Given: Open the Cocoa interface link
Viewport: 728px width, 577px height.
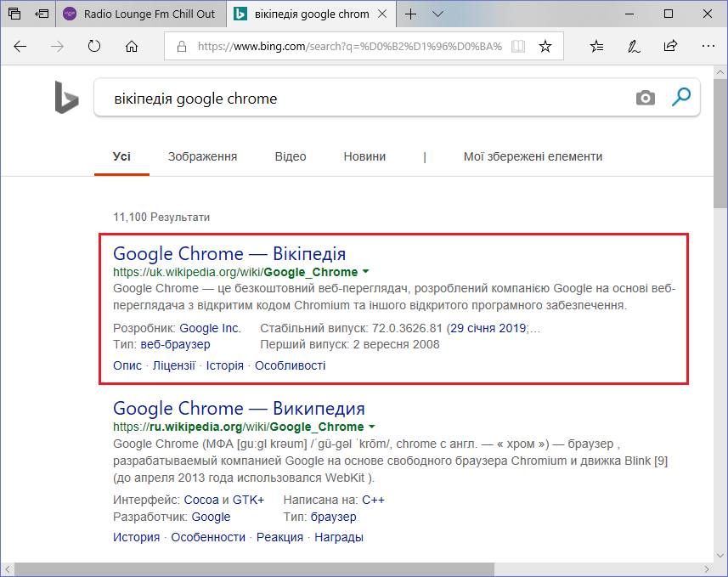Looking at the screenshot, I should (201, 500).
